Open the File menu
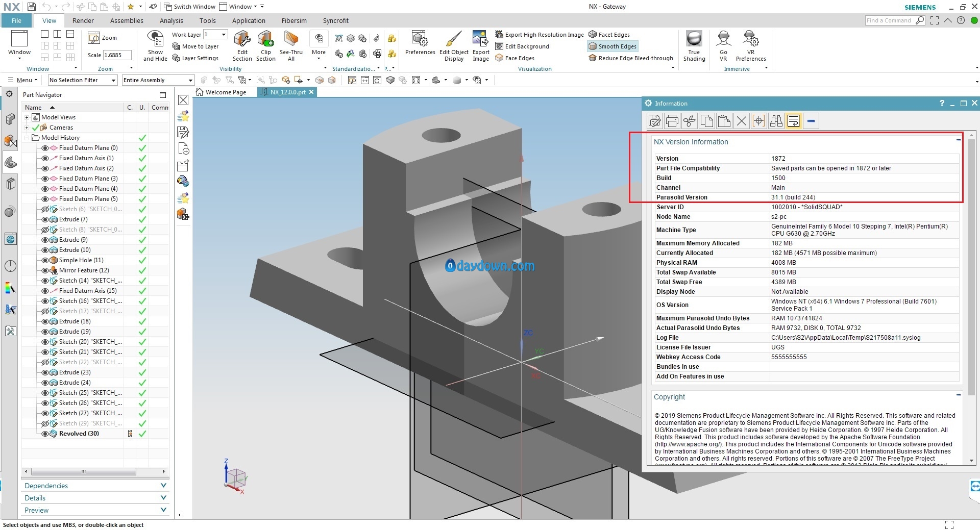This screenshot has height=530, width=980. [x=17, y=20]
